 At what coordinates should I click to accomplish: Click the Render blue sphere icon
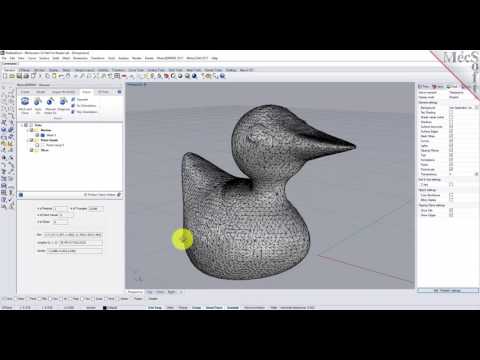point(194,76)
